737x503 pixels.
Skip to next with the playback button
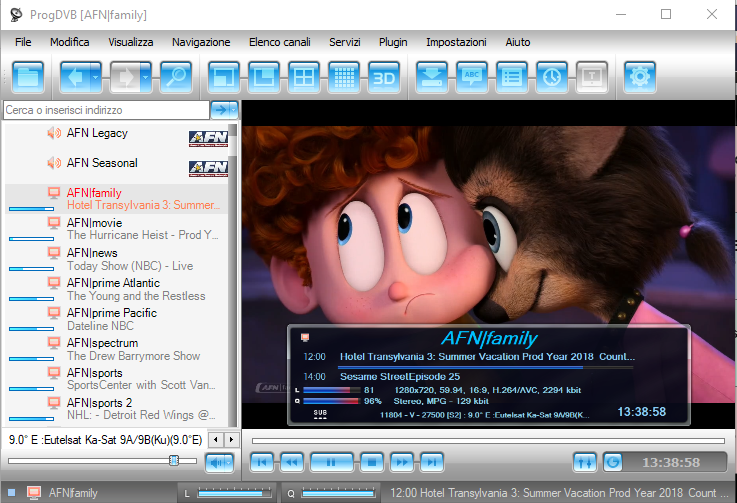point(432,463)
